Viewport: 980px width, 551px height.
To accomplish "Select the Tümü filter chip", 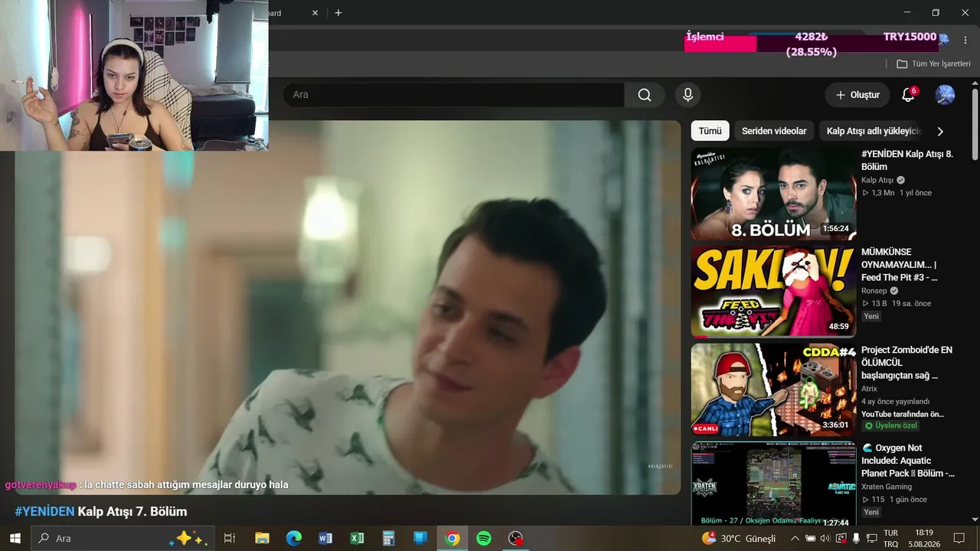I will point(710,131).
